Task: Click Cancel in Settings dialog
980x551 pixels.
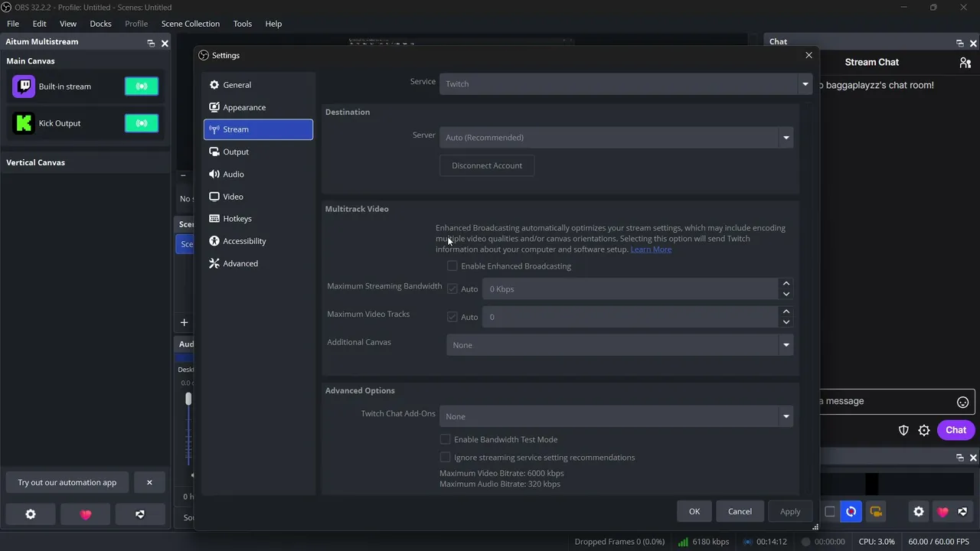Action: (740, 511)
